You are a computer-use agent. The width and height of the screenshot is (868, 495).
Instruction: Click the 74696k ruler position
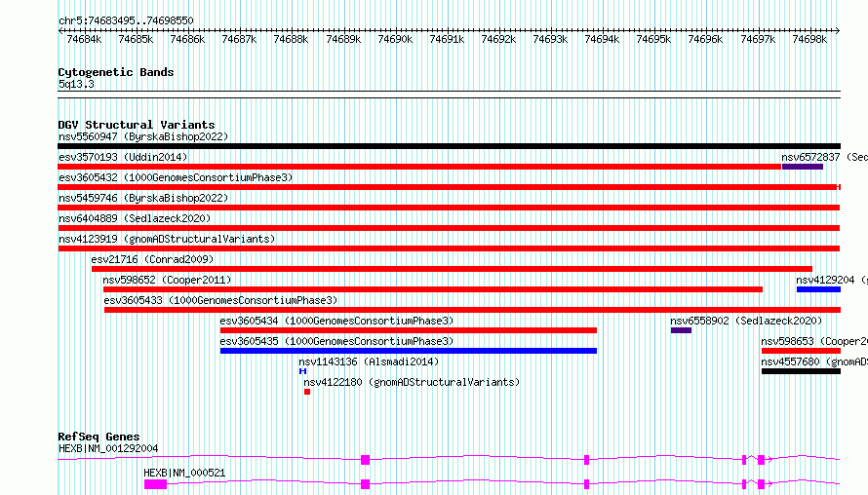[x=705, y=39]
